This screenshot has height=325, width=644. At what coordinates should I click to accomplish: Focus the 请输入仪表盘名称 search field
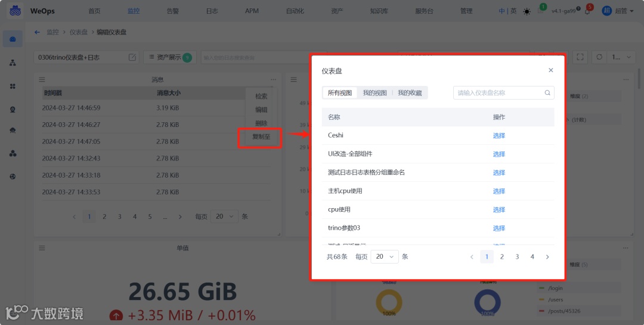(503, 93)
